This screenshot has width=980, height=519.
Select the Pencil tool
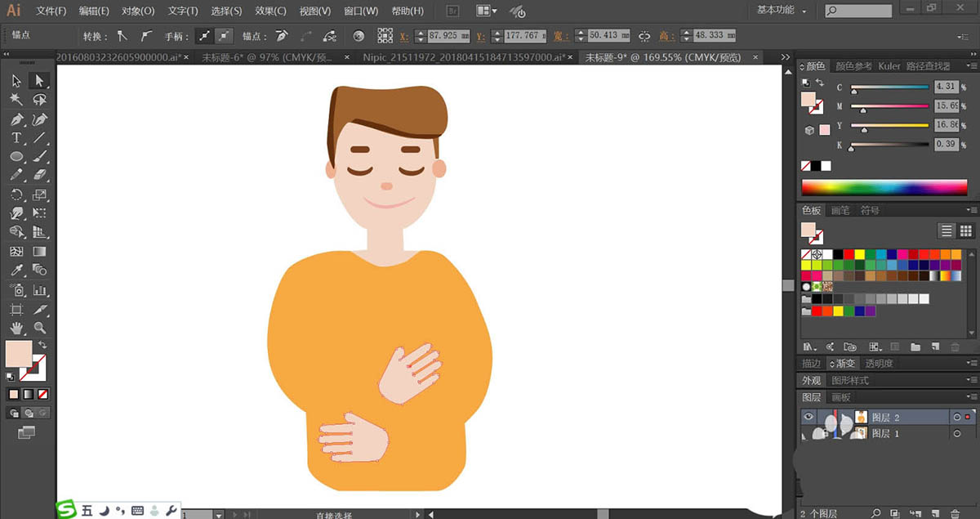tap(16, 176)
